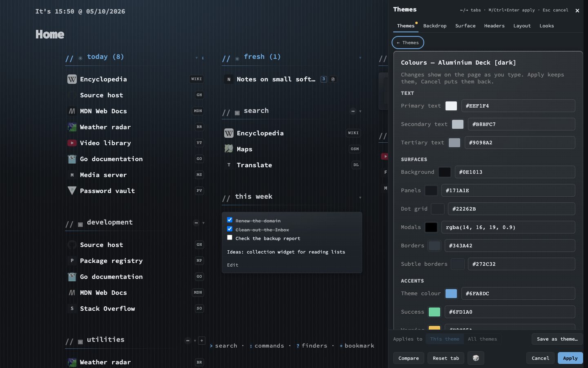Close the Themes panel with the X
This screenshot has height=368, width=588.
(x=577, y=11)
